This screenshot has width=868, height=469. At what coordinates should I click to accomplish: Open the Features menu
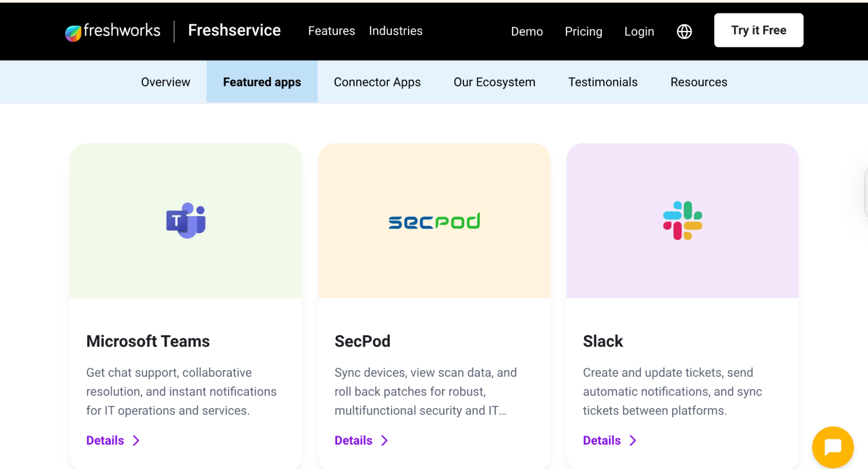[331, 31]
